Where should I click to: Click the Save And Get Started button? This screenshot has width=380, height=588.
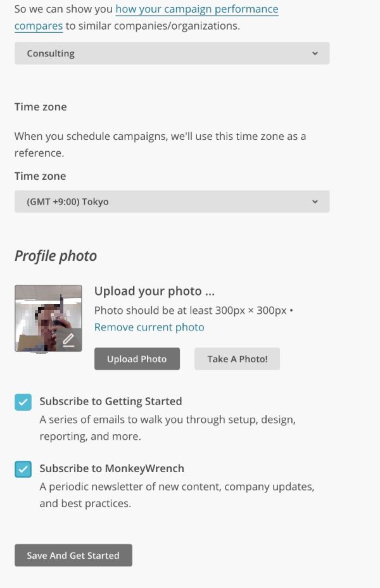73,555
